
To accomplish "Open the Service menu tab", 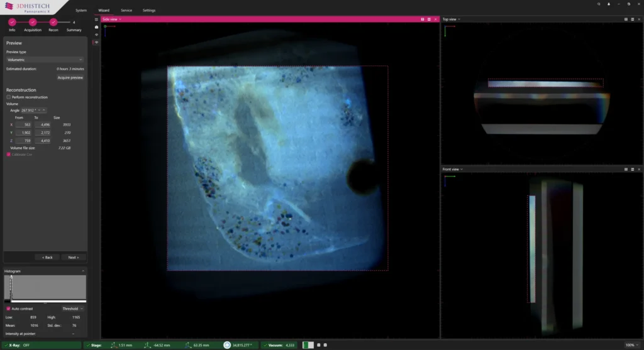I will point(126,11).
